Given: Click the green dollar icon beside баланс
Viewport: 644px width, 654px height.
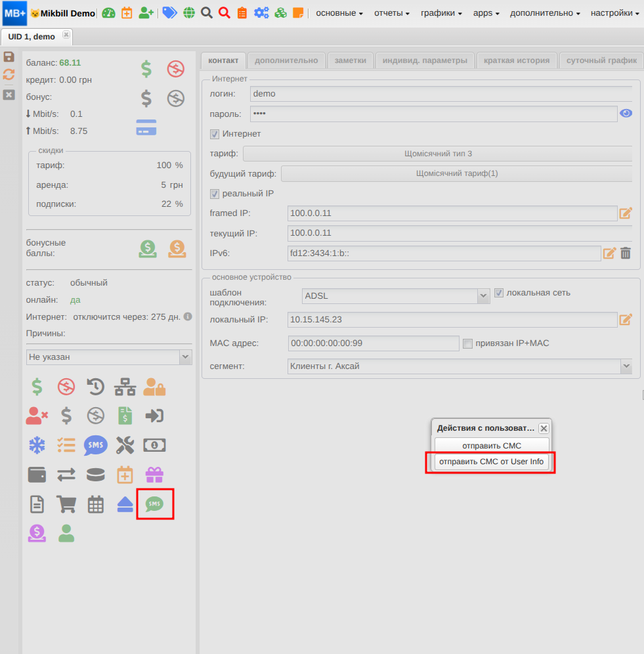Looking at the screenshot, I should click(x=146, y=69).
